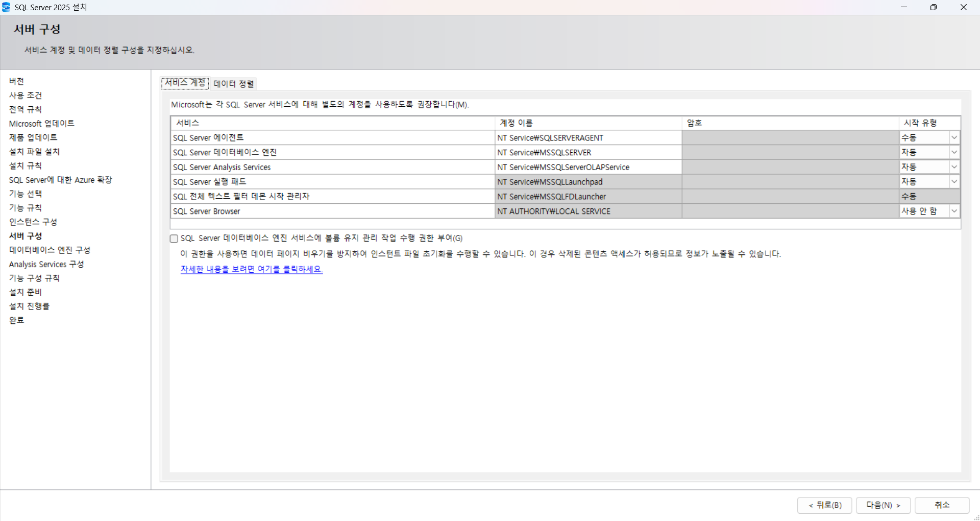Click the 전역 규칙 step in the sidebar
Viewport: 980px width, 521px height.
coord(26,109)
